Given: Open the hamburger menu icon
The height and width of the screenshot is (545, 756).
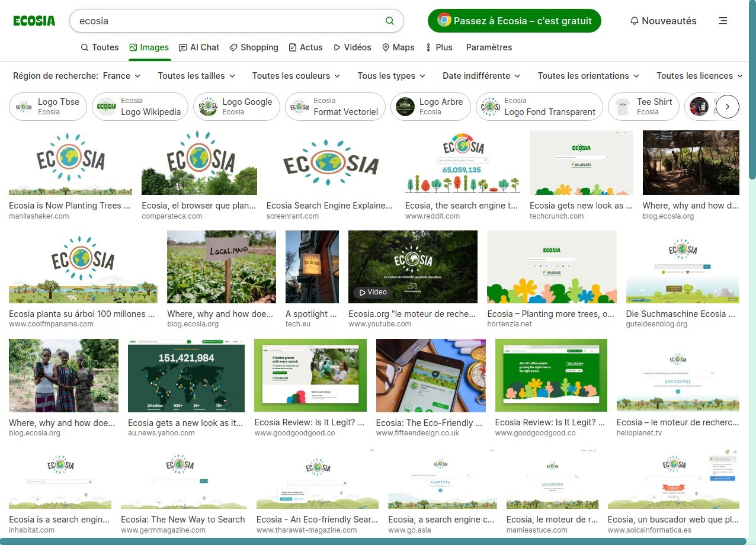Looking at the screenshot, I should (x=723, y=20).
